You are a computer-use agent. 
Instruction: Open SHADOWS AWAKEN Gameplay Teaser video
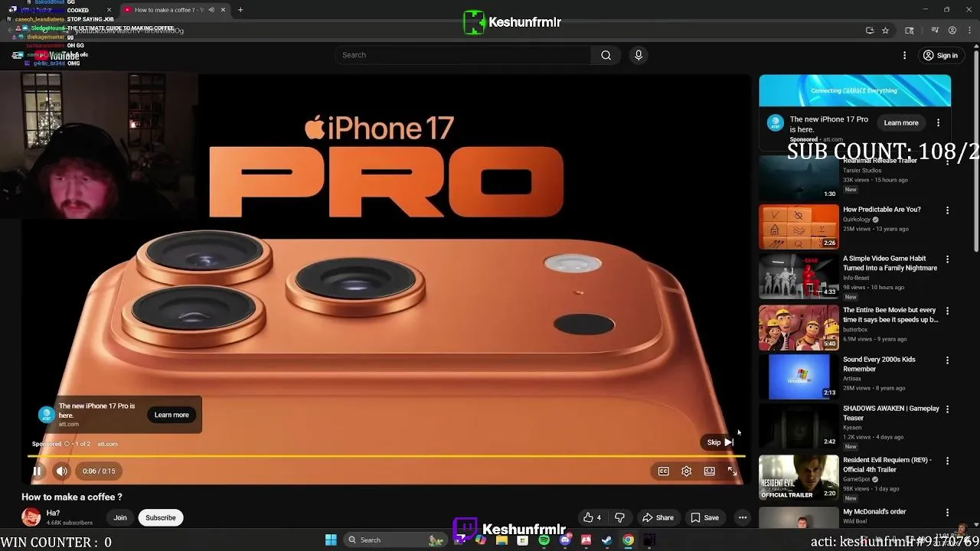[x=799, y=425]
